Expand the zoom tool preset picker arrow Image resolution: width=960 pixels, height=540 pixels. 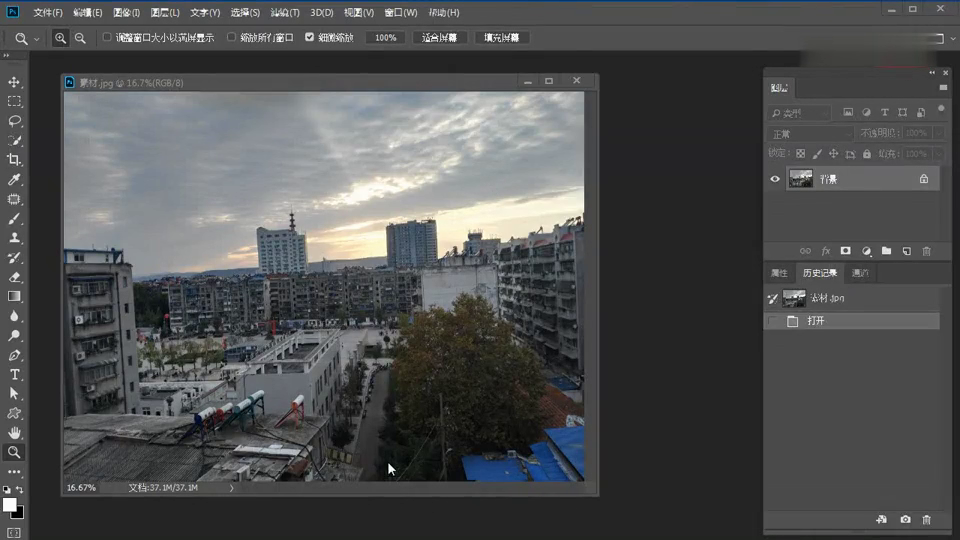coord(37,39)
